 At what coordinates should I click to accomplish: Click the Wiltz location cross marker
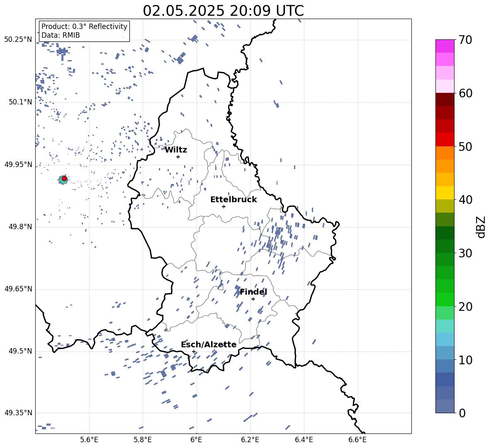click(x=178, y=157)
